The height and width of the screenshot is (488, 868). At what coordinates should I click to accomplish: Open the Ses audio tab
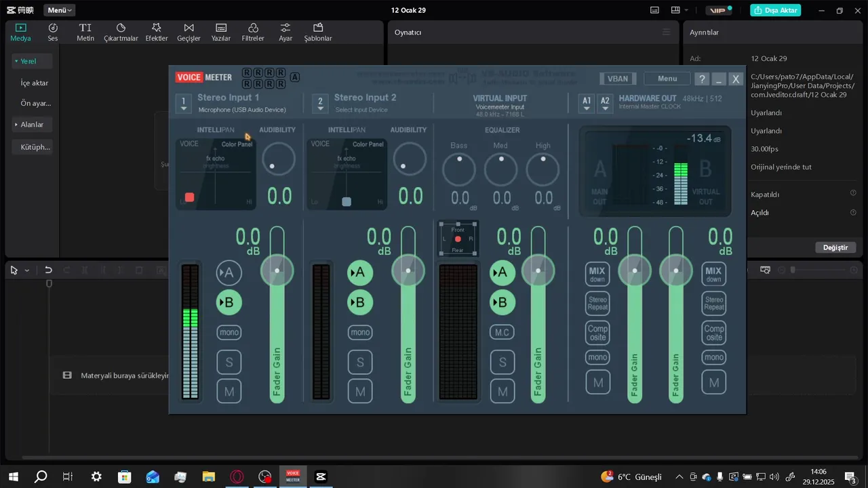click(53, 32)
